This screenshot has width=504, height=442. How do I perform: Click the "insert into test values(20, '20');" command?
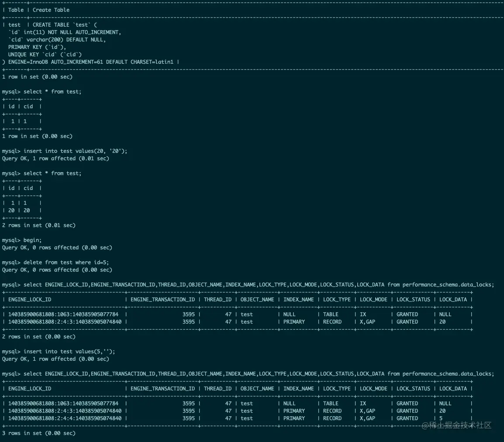tap(75, 151)
